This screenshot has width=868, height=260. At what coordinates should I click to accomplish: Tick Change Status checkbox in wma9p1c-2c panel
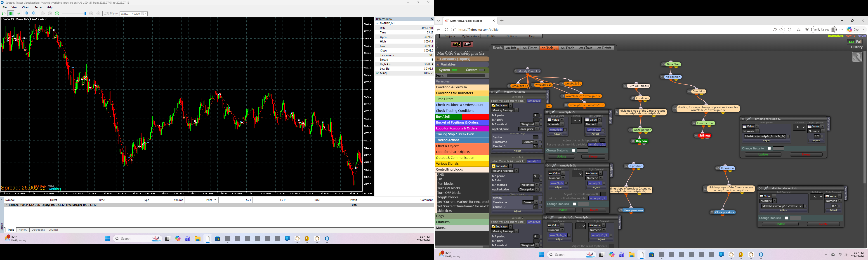coord(573,150)
